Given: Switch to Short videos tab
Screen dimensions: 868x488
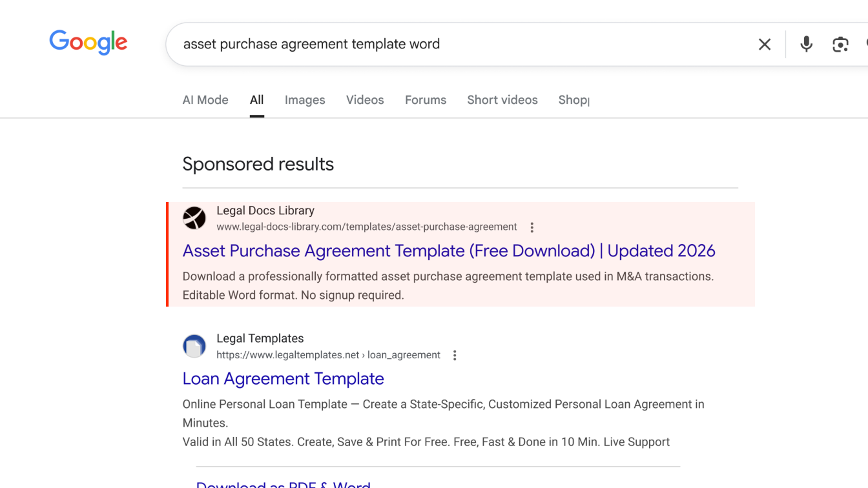Looking at the screenshot, I should 502,100.
